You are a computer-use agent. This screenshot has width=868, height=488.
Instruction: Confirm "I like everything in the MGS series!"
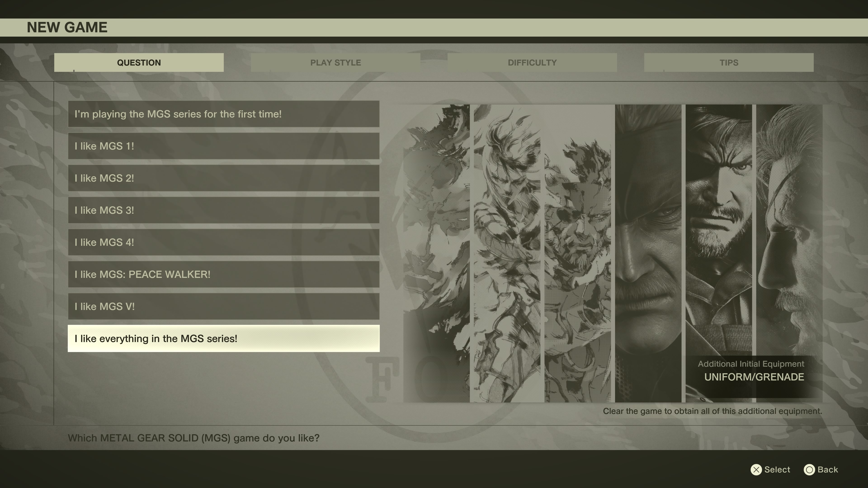[x=223, y=338]
